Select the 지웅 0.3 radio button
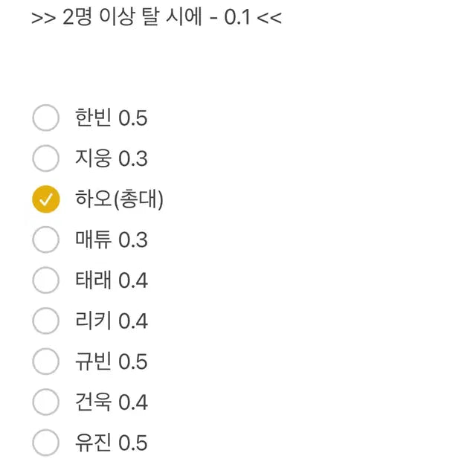476x476 pixels. coord(46,158)
